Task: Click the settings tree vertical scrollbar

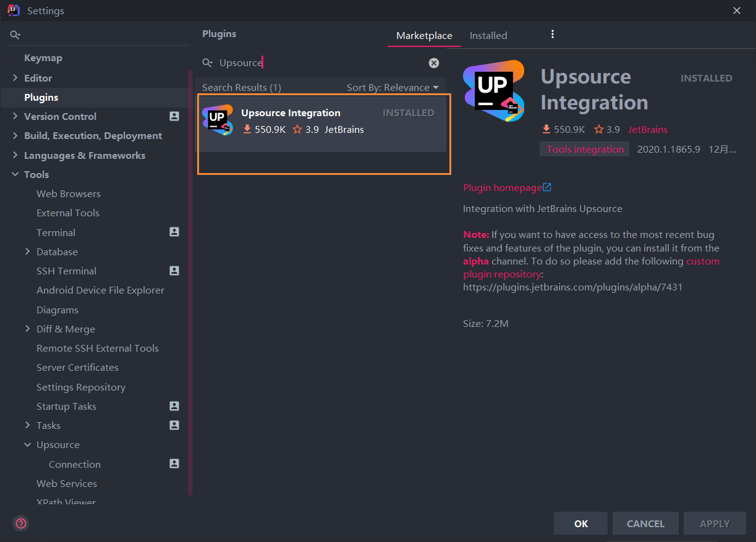Action: pos(190,282)
